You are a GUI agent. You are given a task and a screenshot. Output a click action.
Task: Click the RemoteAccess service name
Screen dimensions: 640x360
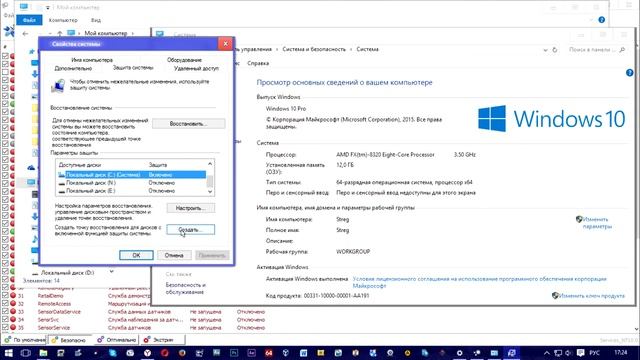(54, 304)
